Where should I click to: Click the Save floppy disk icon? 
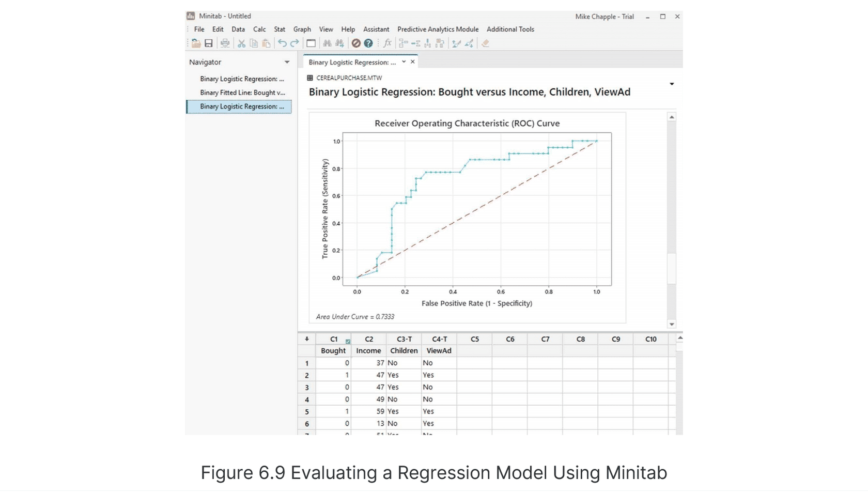[x=209, y=43]
